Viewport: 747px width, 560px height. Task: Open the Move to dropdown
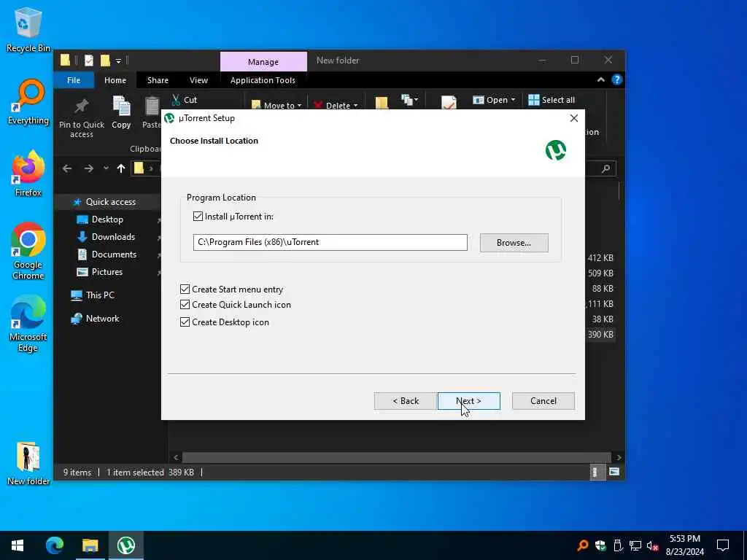click(x=276, y=105)
